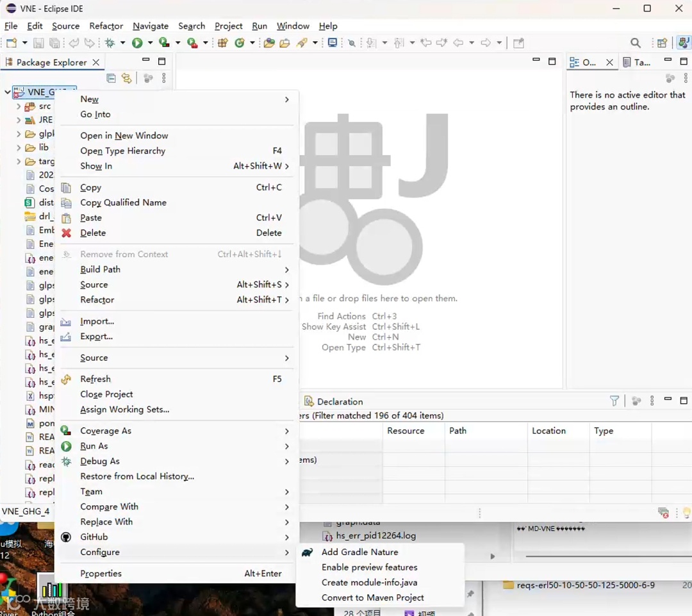The width and height of the screenshot is (692, 616).
Task: Click the Forward navigation arrow in toolbar
Action: [486, 43]
